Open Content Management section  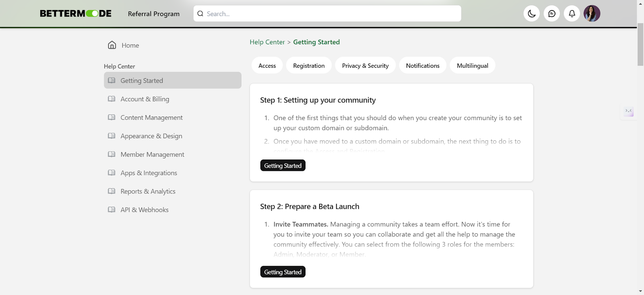(x=173, y=118)
